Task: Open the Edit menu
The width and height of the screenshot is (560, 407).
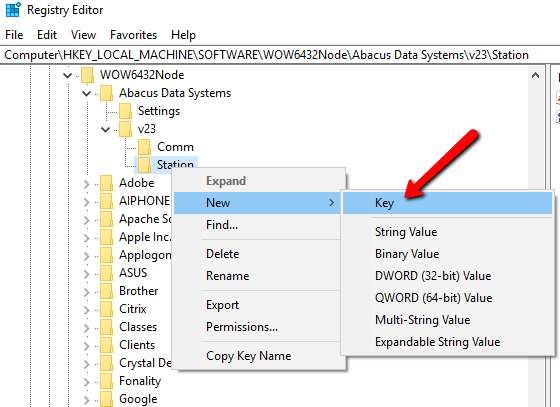Action: tap(47, 35)
